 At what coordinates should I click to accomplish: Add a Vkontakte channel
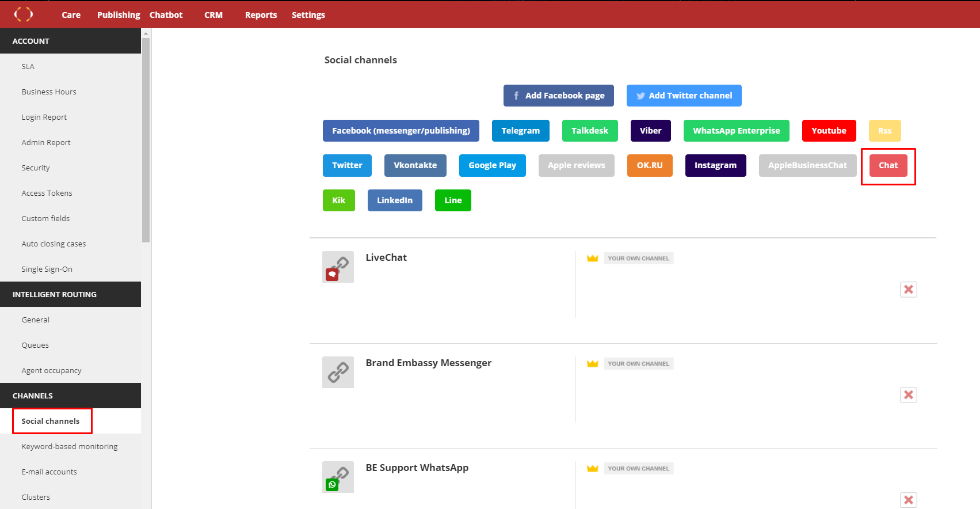pos(415,165)
